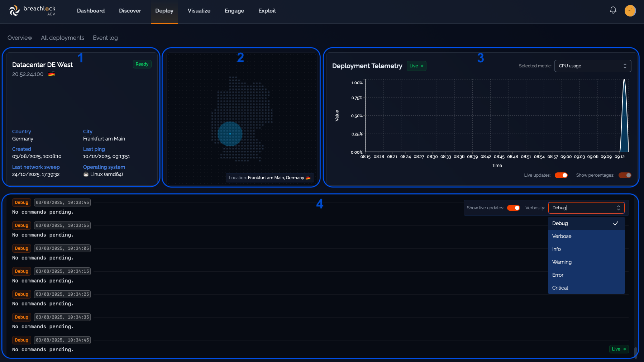644x362 pixels.
Task: Open the notifications bell
Action: (x=613, y=10)
